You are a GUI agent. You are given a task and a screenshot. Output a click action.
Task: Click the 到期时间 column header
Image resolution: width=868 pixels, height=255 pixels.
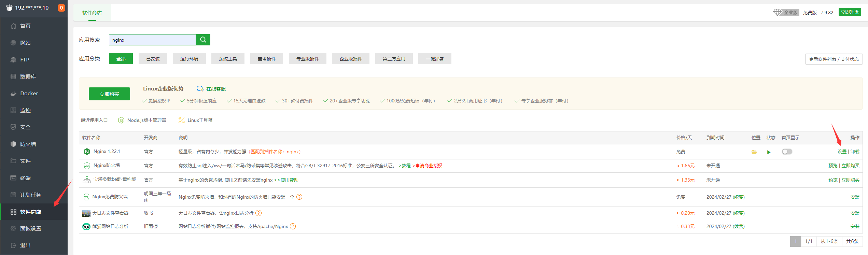pyautogui.click(x=715, y=138)
